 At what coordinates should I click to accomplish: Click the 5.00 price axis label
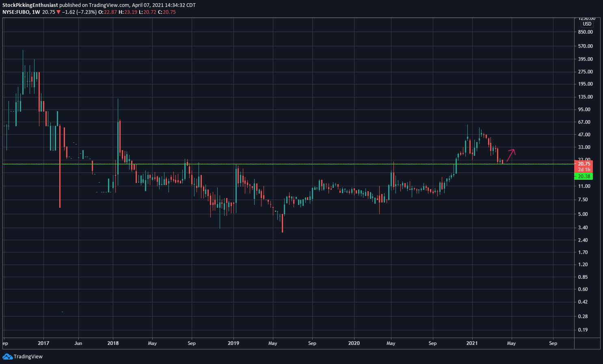click(x=583, y=214)
